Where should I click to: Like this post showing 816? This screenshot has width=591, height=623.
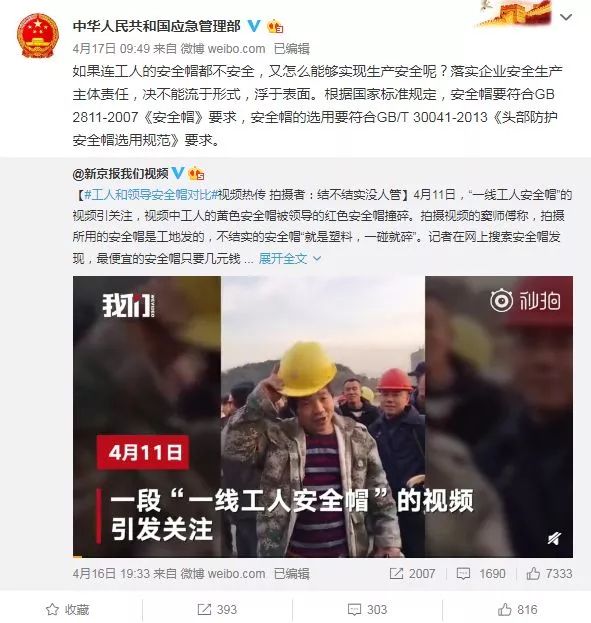click(517, 609)
